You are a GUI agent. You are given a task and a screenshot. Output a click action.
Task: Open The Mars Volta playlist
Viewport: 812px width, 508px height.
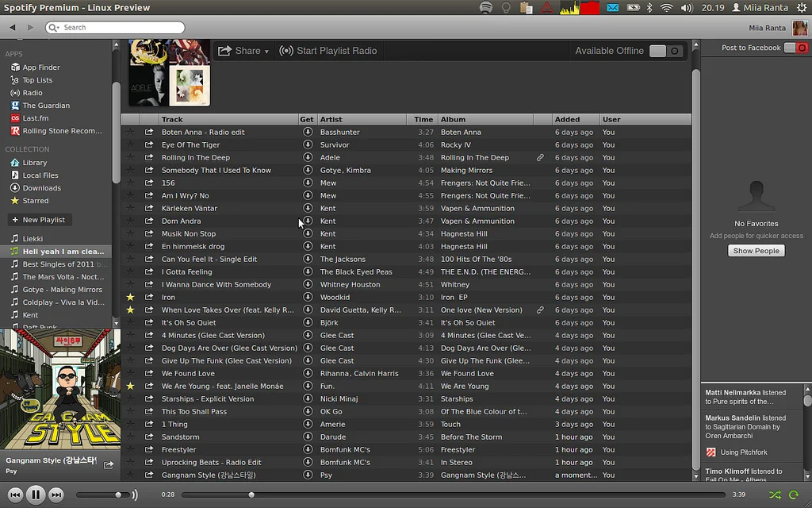click(56, 277)
